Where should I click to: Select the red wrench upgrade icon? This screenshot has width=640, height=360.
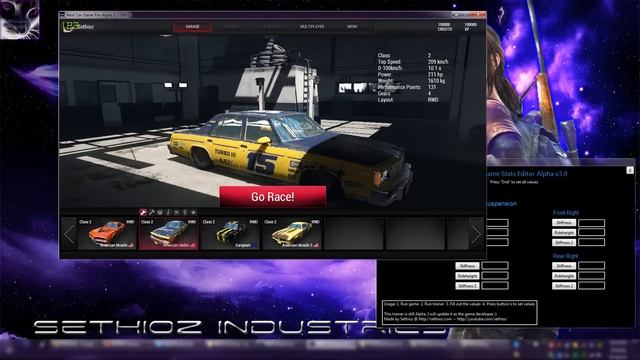pyautogui.click(x=143, y=212)
